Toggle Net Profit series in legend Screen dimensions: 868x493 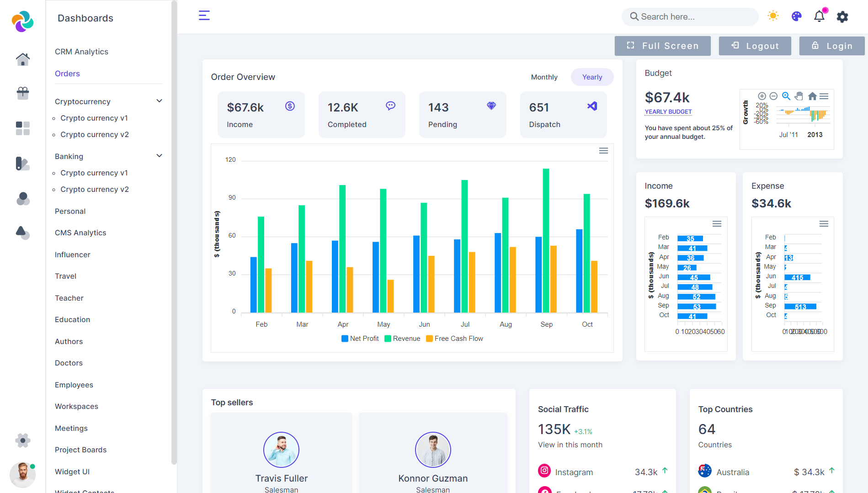click(360, 339)
